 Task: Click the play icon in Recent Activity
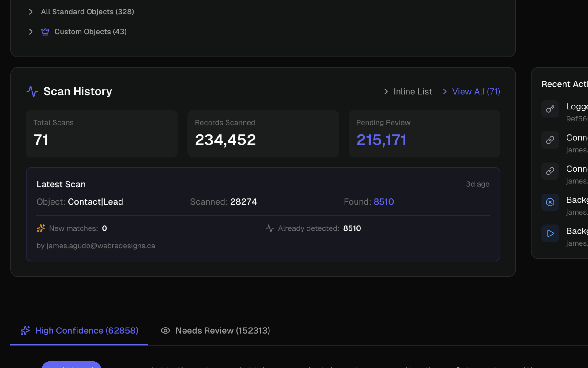tap(550, 233)
